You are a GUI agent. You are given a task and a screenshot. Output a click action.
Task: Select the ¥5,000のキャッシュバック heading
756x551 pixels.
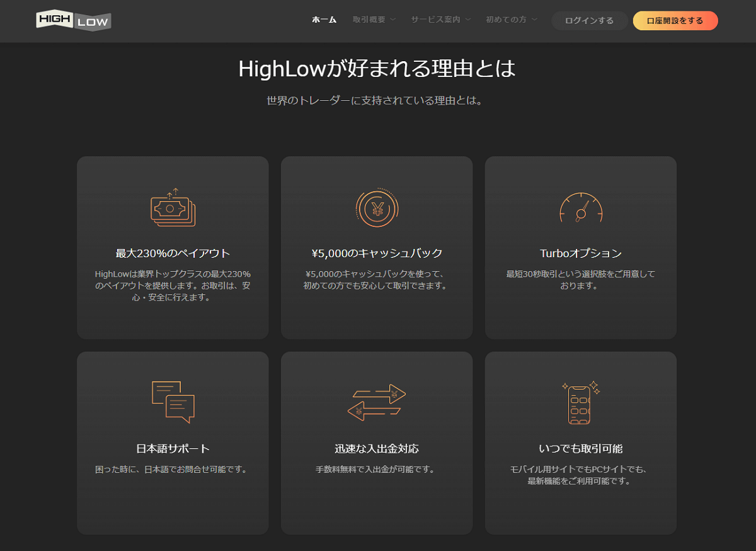point(377,253)
